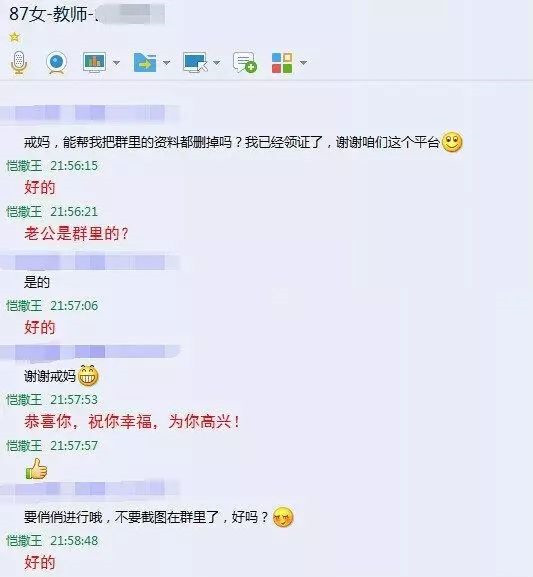Create a discussion group chat icon
The image size is (533, 577).
pyautogui.click(x=244, y=63)
